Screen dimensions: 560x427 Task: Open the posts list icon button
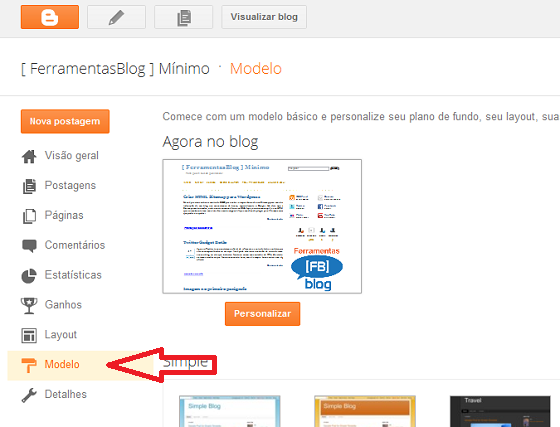tap(184, 17)
